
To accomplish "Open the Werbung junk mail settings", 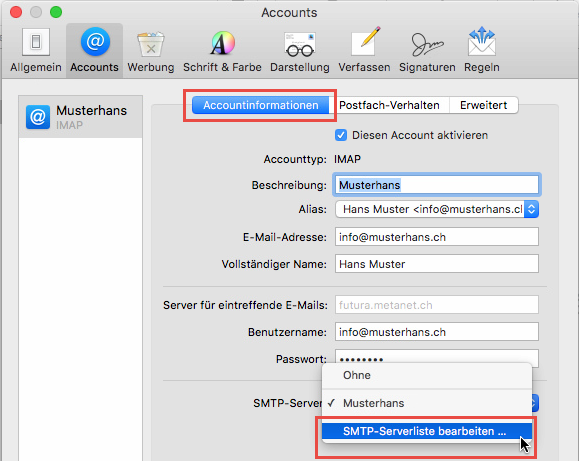I will click(x=151, y=50).
